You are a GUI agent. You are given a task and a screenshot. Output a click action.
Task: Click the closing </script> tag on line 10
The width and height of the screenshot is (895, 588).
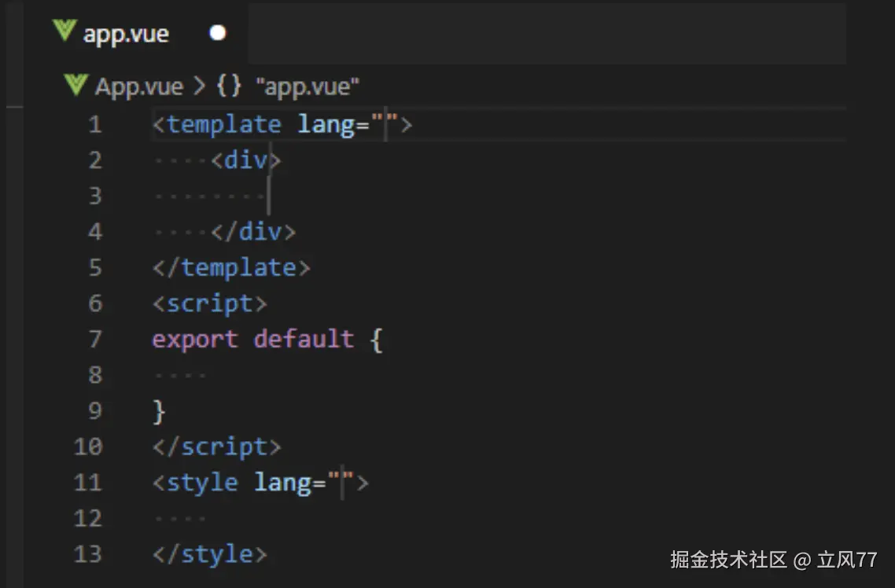[x=217, y=447]
